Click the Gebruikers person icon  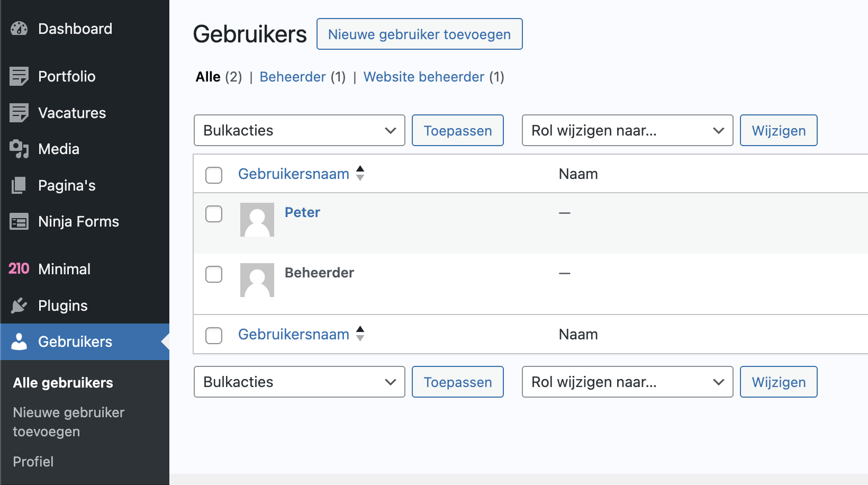click(19, 342)
